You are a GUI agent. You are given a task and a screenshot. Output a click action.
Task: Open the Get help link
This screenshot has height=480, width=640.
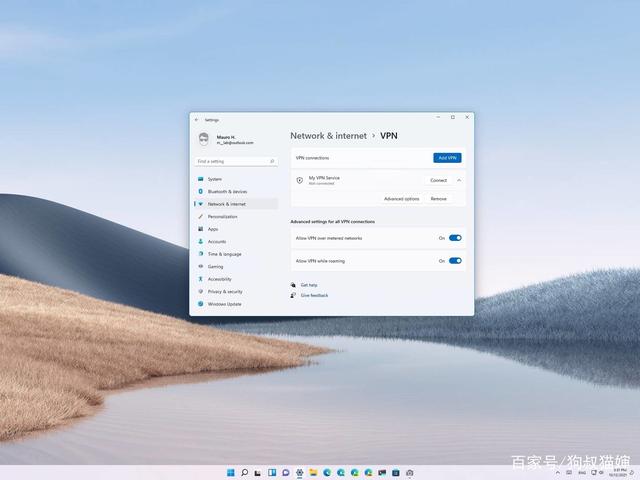pyautogui.click(x=309, y=285)
